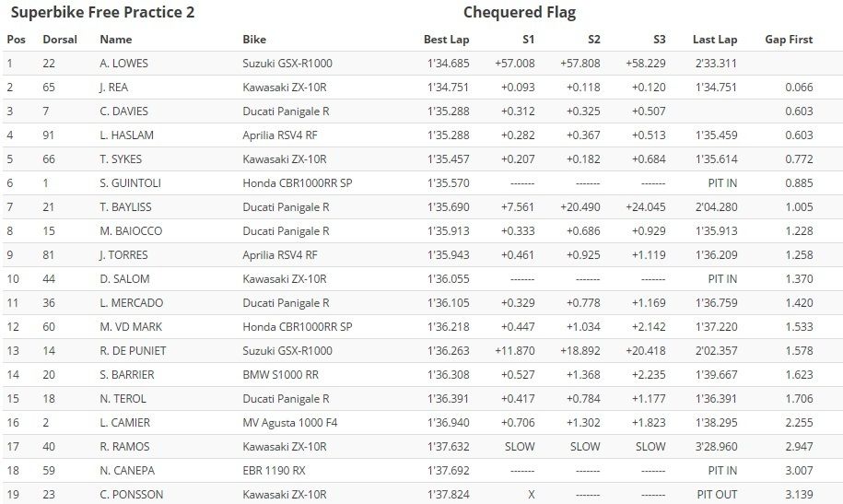Click C. PONSSON's PIT OUT status

[x=717, y=494]
